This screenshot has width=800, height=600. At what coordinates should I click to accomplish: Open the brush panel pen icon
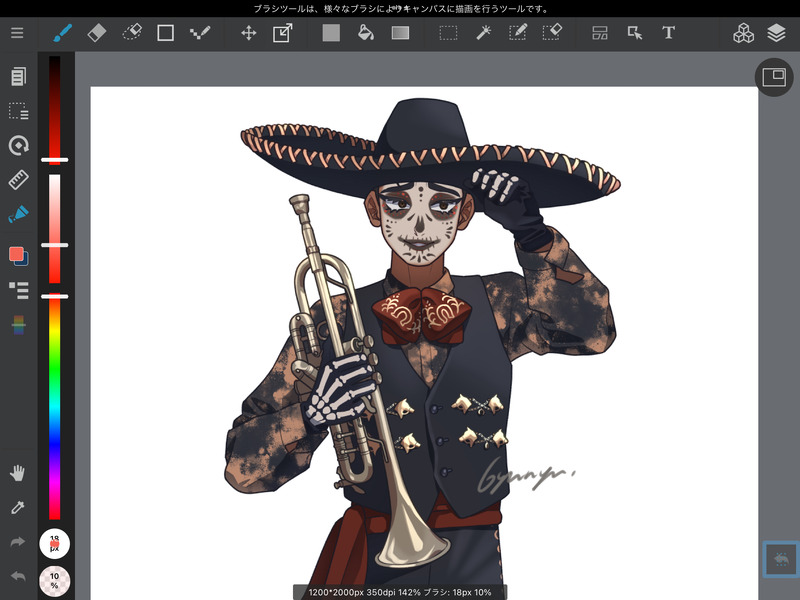[x=18, y=214]
